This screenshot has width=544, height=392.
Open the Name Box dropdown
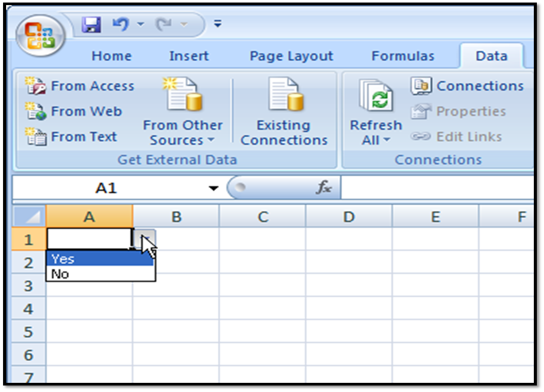tap(212, 187)
